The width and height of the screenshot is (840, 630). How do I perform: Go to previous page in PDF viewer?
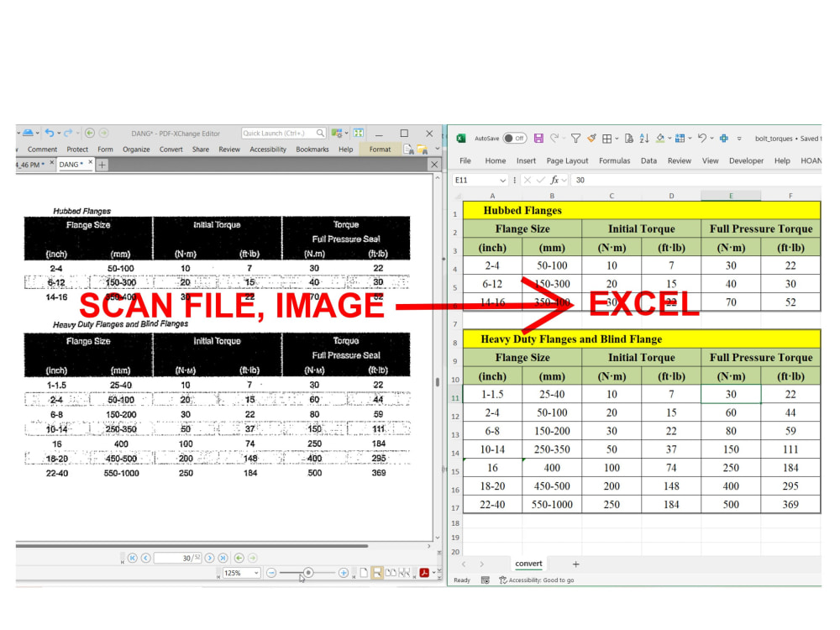tap(145, 559)
